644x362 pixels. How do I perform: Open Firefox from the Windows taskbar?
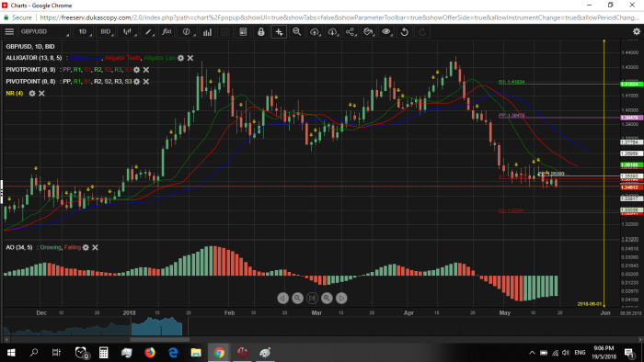click(x=150, y=352)
